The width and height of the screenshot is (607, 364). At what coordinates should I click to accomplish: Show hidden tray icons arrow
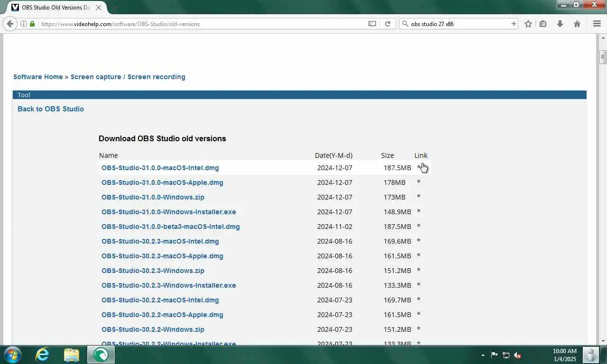[483, 355]
